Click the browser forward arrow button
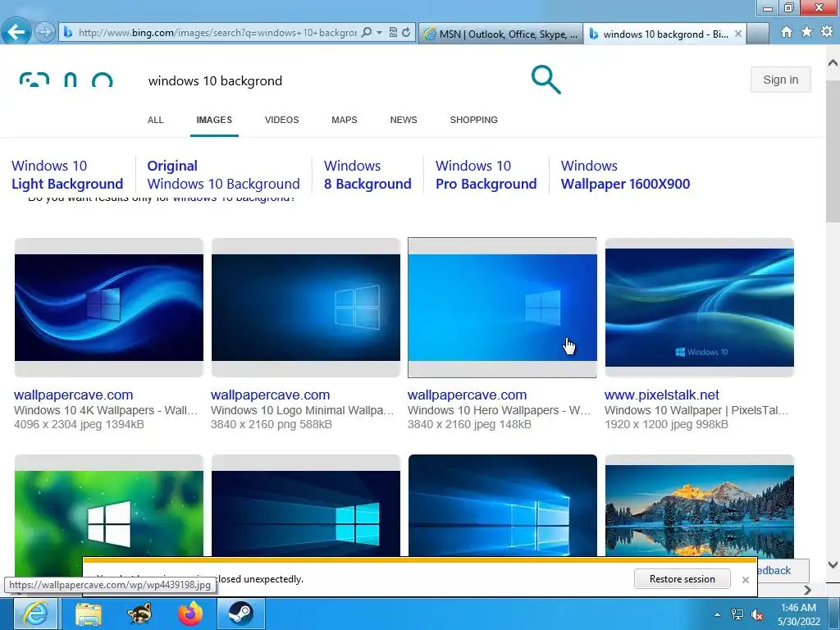 pos(44,32)
